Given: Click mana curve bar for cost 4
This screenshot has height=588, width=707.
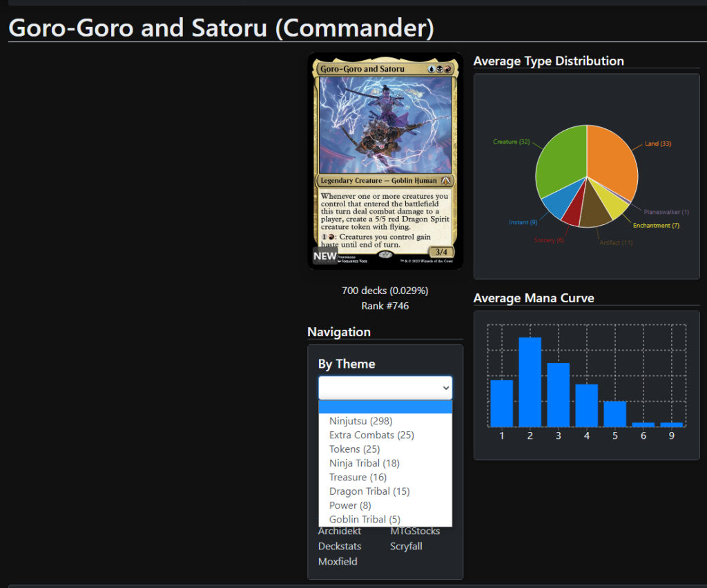Looking at the screenshot, I should pyautogui.click(x=587, y=406).
